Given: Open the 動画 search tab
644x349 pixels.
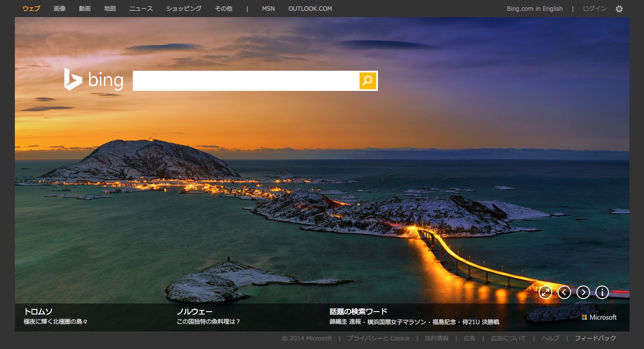Looking at the screenshot, I should 85,9.
